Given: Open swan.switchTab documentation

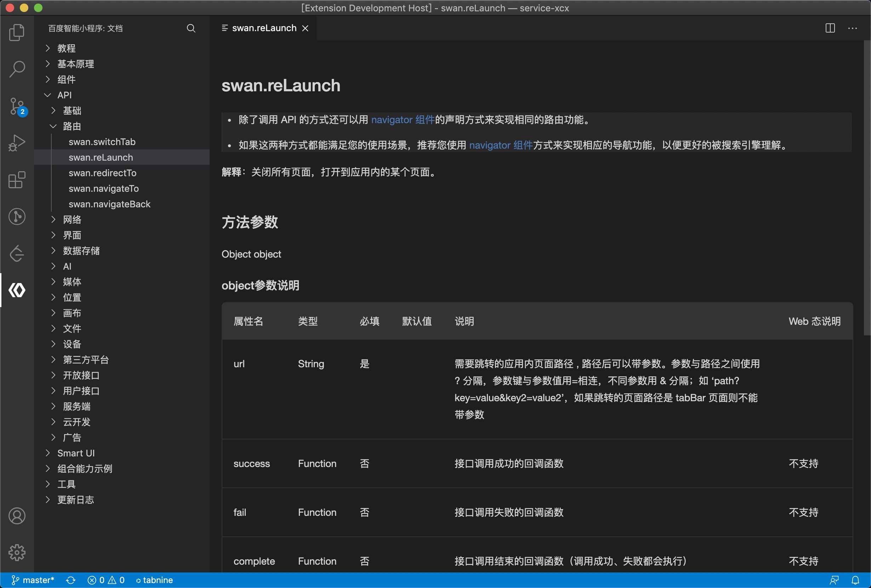Looking at the screenshot, I should pos(122,142).
